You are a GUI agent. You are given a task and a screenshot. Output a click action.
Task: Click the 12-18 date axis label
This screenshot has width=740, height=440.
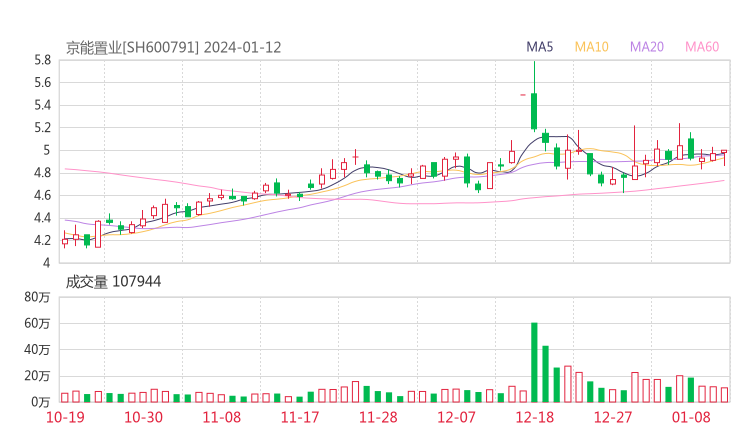[x=535, y=417]
